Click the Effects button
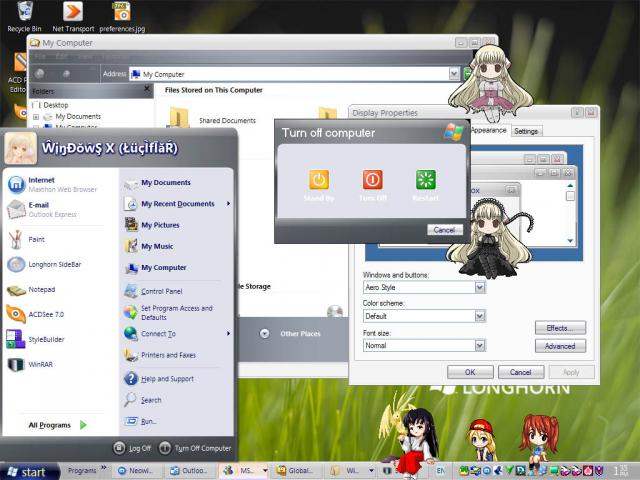 [x=560, y=328]
